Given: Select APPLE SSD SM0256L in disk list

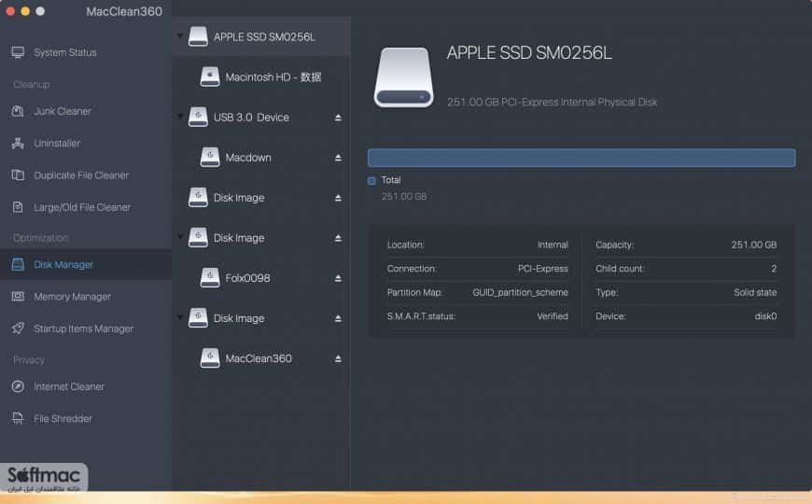Looking at the screenshot, I should point(261,36).
